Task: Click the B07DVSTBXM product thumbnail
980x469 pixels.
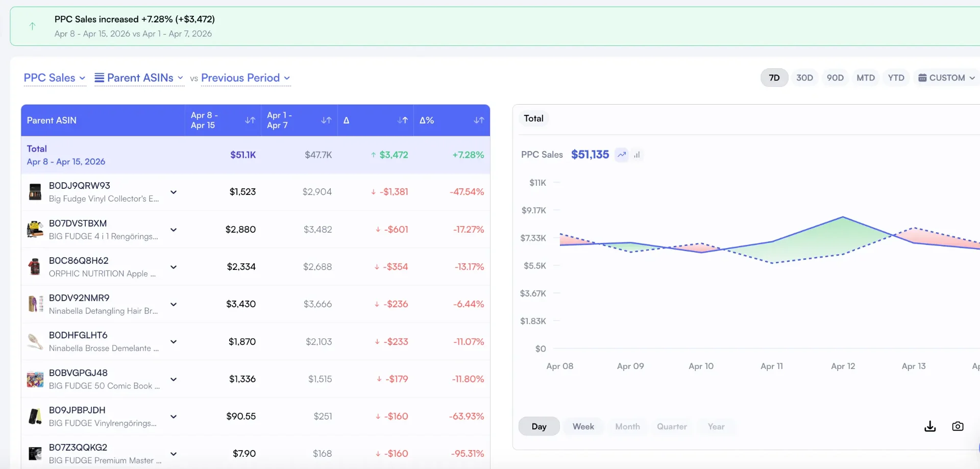Action: pos(35,230)
